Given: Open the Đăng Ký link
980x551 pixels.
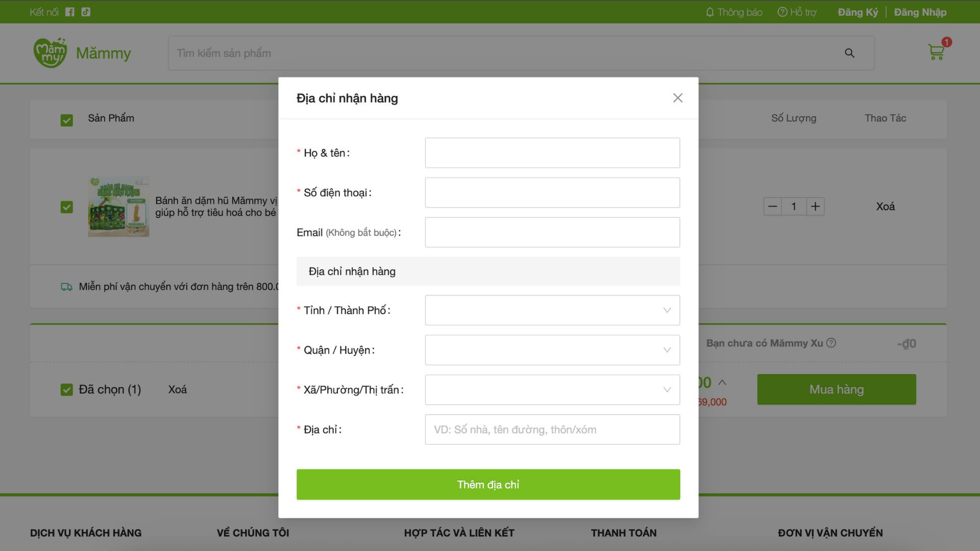Looking at the screenshot, I should 857,12.
